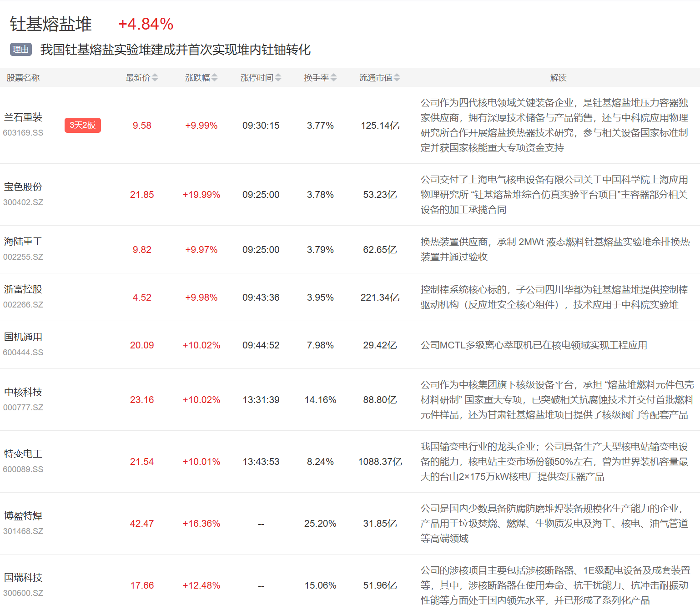Click the 流通市值 sort arrows icon
Viewport: 700px width, 615px height.
click(397, 78)
